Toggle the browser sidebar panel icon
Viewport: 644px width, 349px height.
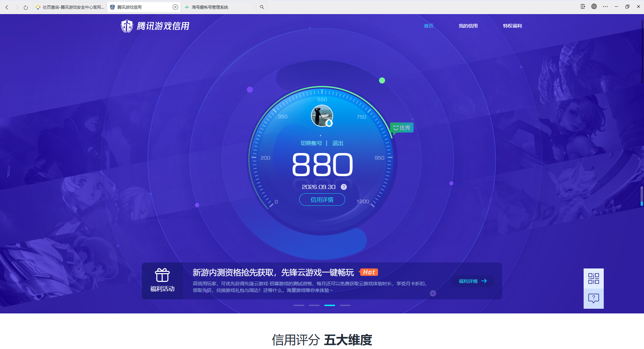coord(583,6)
